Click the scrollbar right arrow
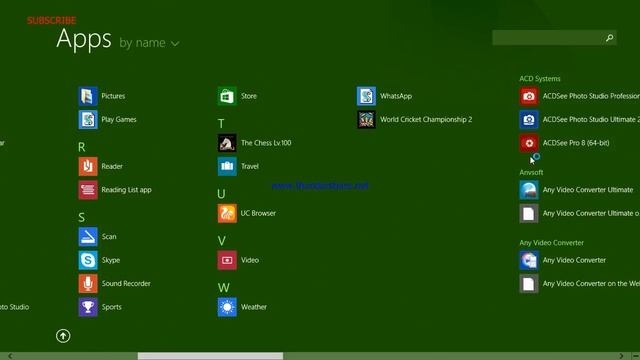This screenshot has height=360, width=640. (621, 356)
